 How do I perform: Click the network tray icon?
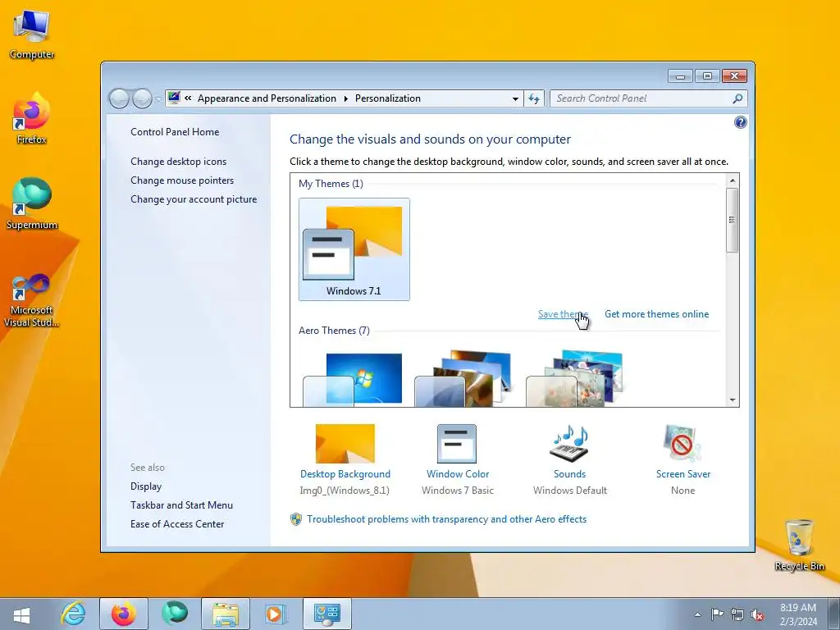pyautogui.click(x=737, y=614)
